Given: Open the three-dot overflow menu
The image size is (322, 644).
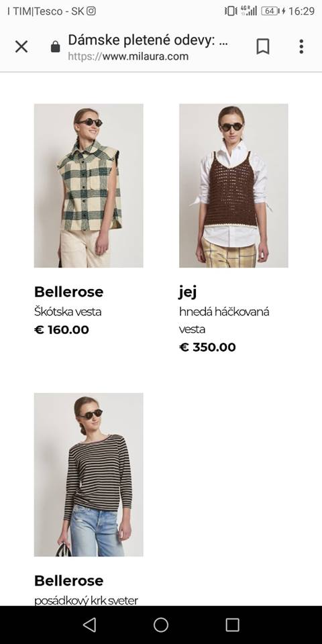Looking at the screenshot, I should (x=301, y=46).
